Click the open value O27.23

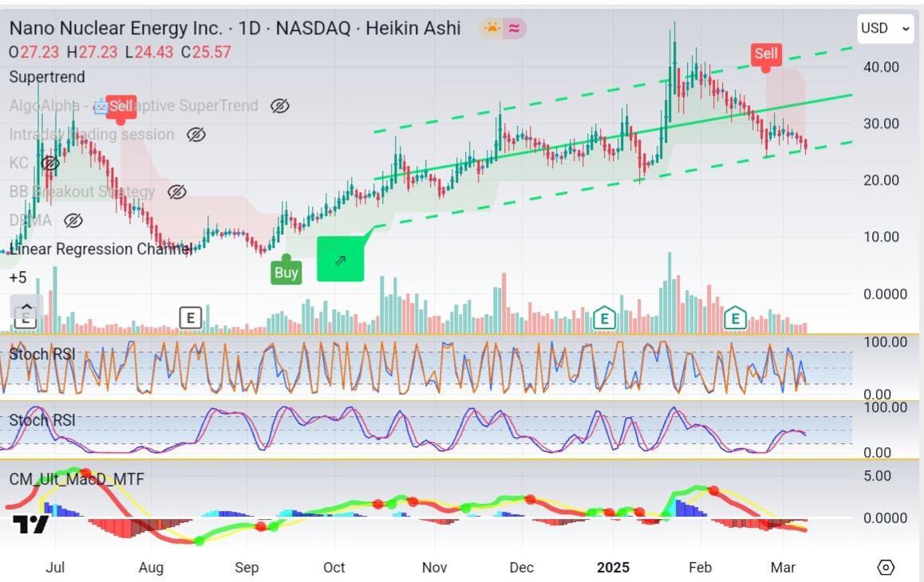pos(34,53)
